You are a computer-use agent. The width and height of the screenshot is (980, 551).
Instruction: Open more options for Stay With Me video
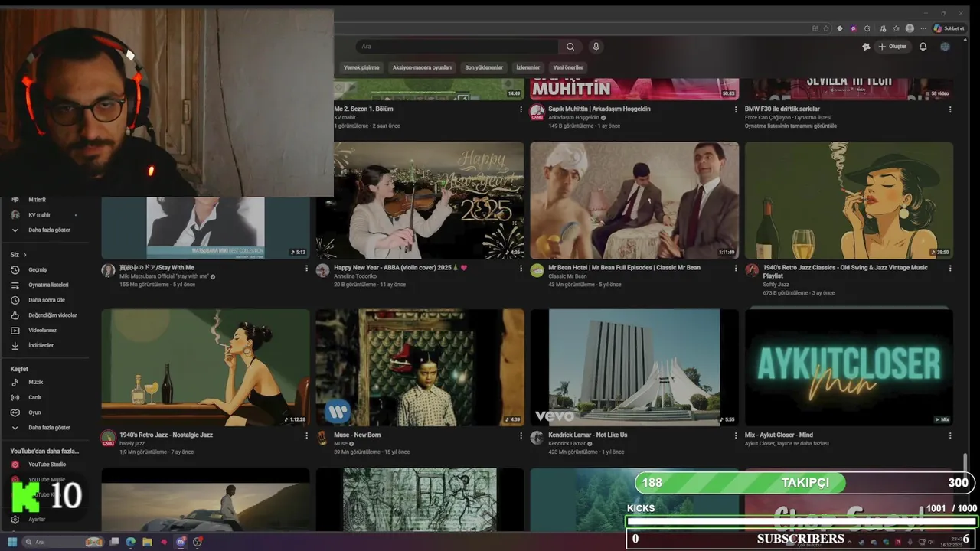307,269
